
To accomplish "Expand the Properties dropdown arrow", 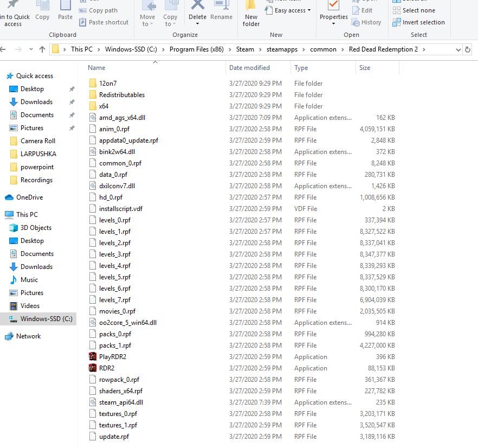I will click(333, 23).
